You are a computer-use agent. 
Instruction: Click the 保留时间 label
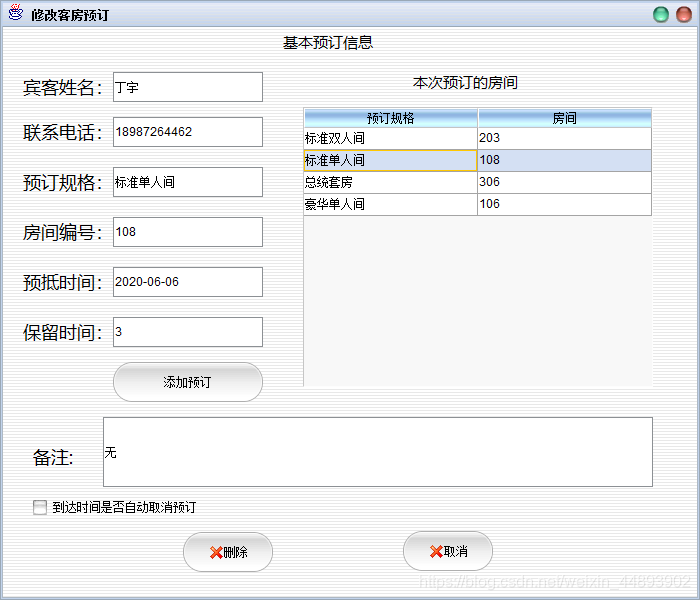(x=62, y=333)
